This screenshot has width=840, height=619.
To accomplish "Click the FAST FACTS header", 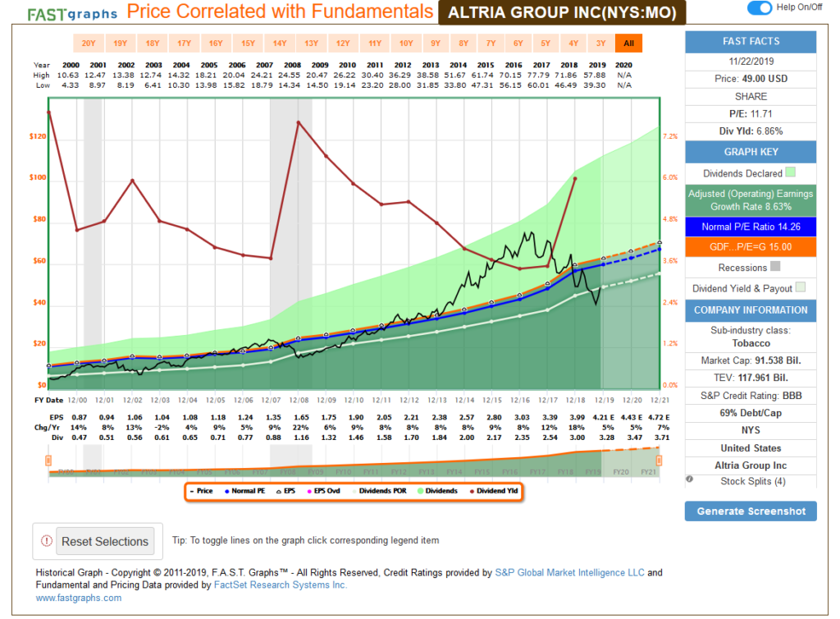I will click(751, 42).
